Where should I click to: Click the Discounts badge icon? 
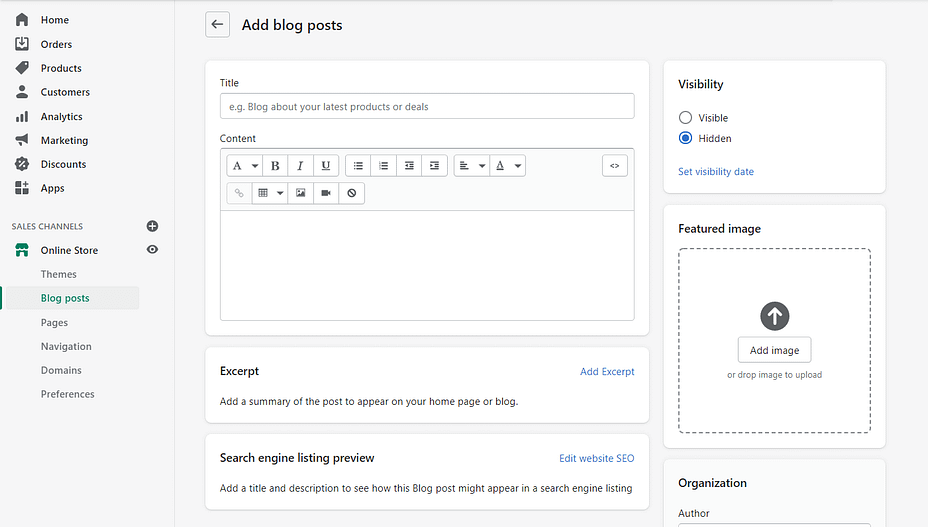coord(22,164)
